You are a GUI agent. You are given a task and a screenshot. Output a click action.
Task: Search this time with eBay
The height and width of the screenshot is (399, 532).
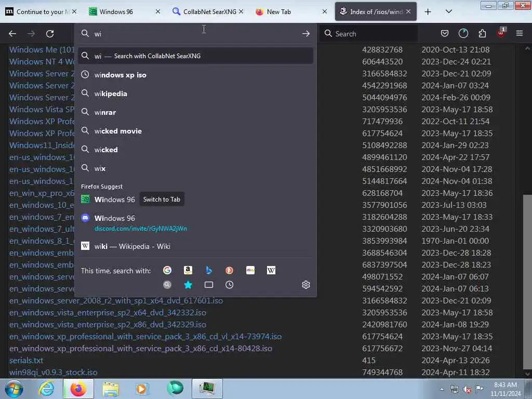[x=250, y=270]
